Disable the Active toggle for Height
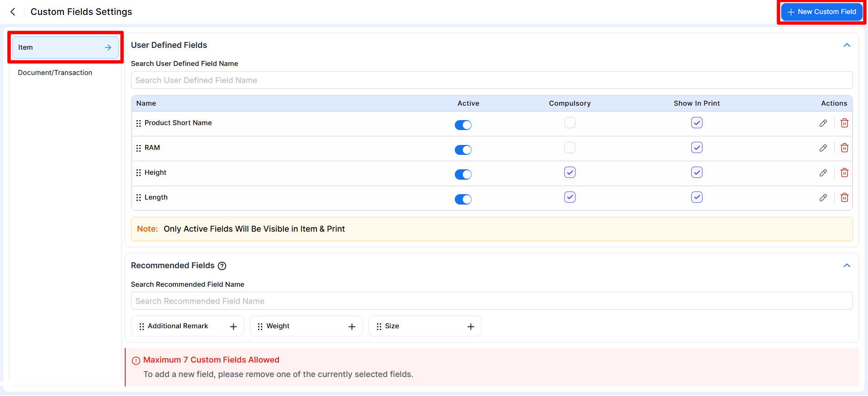This screenshot has width=868, height=396. 463,175
